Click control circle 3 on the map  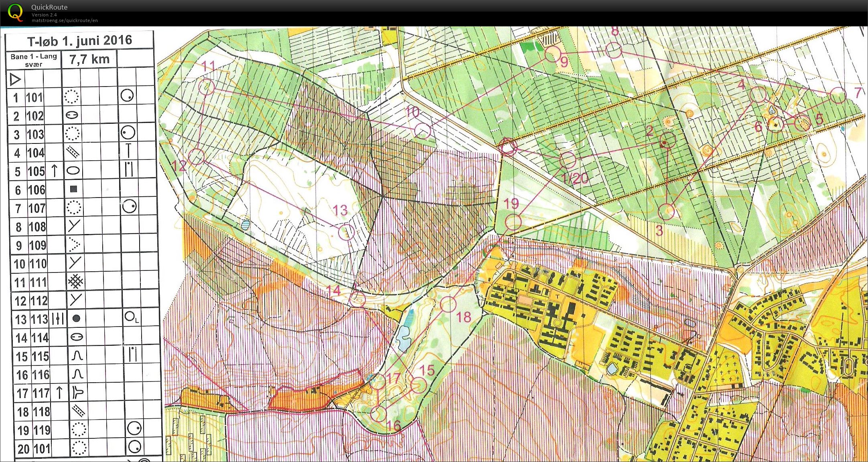(666, 212)
